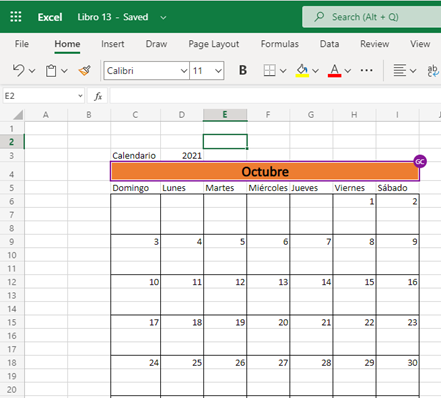Select the calendar cell with 27
The image size is (441, 398).
(x=268, y=363)
